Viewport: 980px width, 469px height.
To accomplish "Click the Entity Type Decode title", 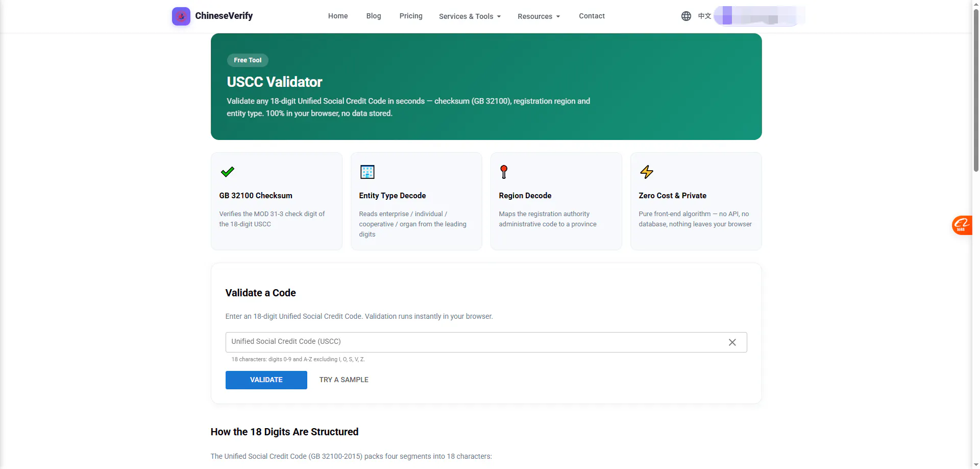I will point(393,196).
